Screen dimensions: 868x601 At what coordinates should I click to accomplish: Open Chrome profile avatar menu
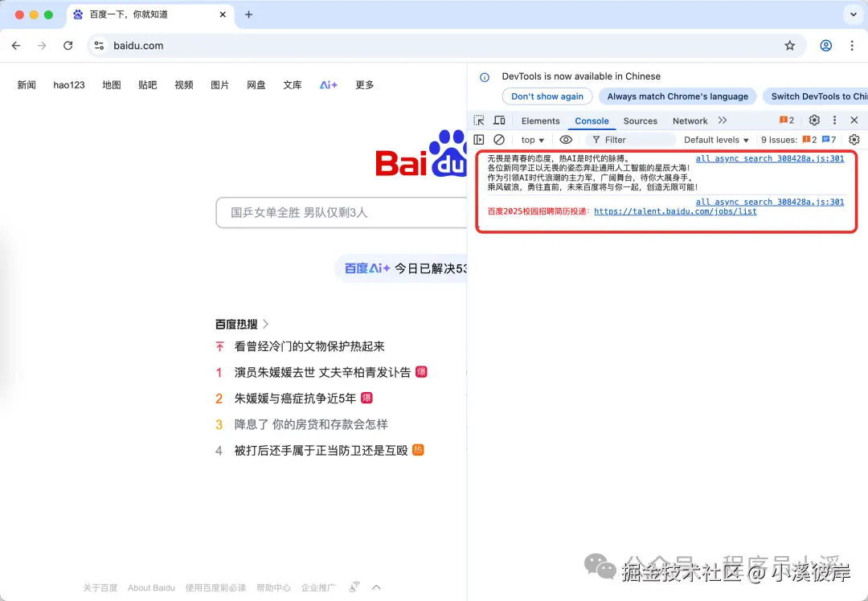coord(825,46)
